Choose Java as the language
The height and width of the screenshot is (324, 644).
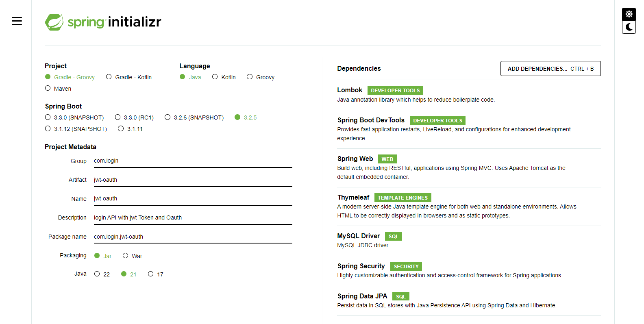(x=190, y=77)
